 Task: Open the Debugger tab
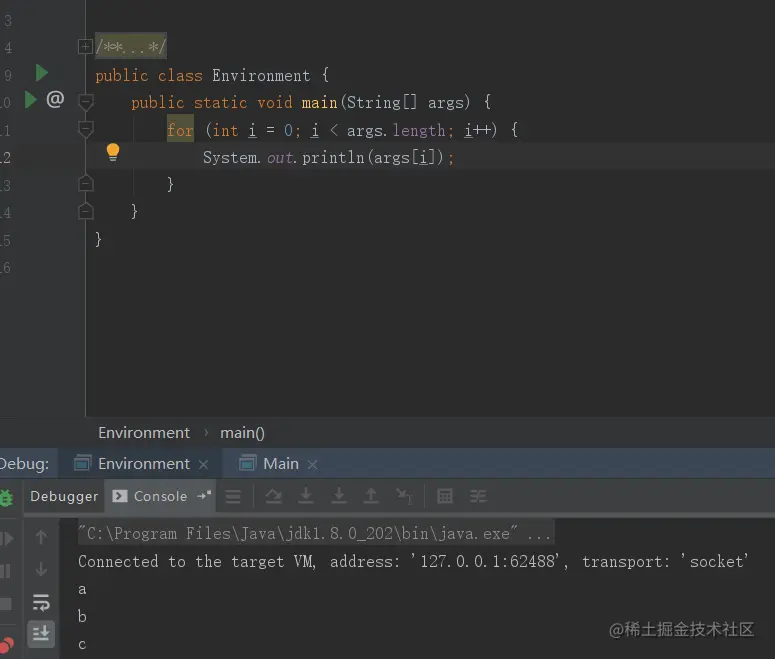64,496
